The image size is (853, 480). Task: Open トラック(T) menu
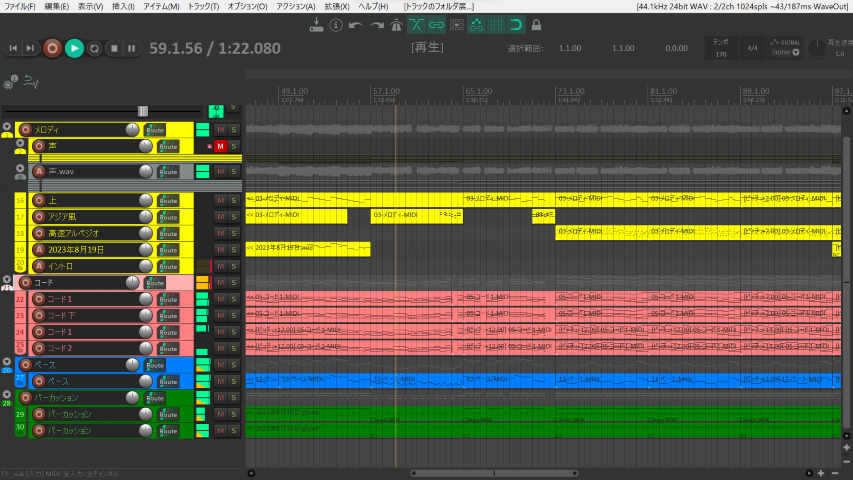(x=203, y=7)
